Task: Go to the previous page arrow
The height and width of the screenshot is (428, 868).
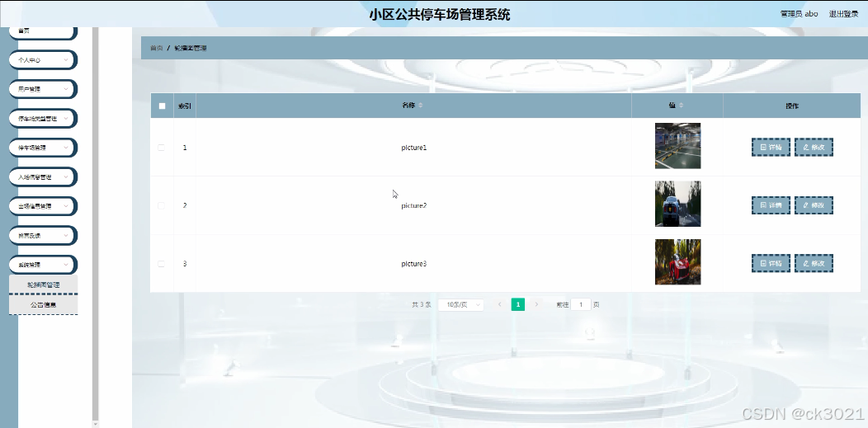Action: click(500, 304)
